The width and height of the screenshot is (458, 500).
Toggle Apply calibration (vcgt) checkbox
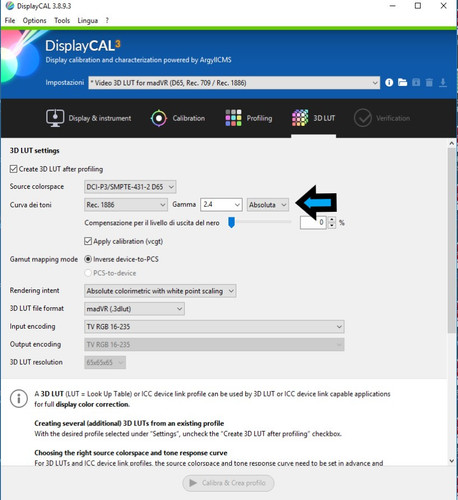[x=88, y=241]
